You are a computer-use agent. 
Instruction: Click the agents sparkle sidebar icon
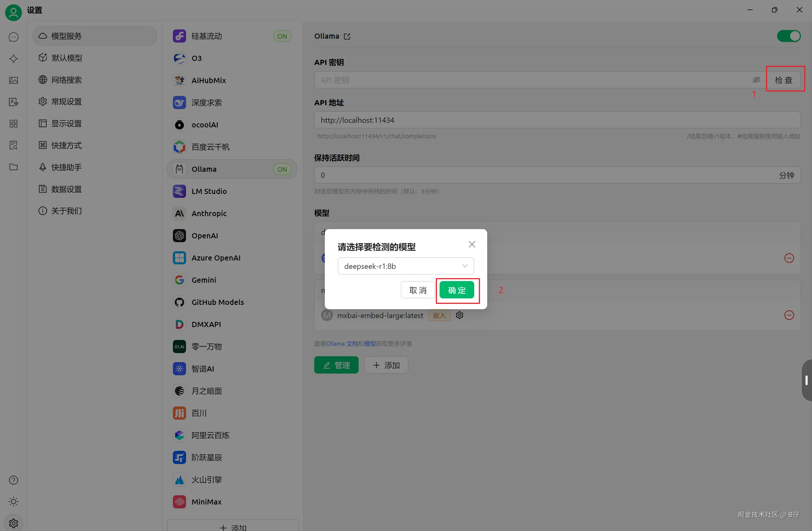(13, 59)
